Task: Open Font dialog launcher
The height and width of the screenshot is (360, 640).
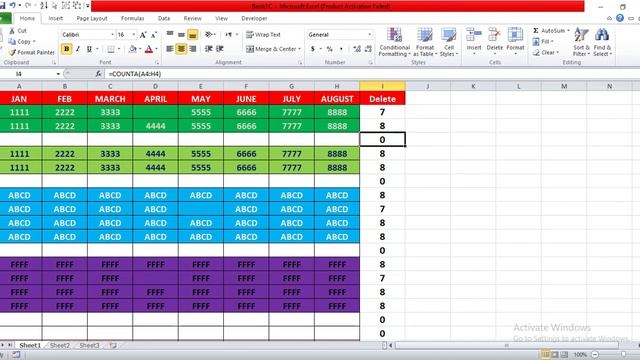Action: pyautogui.click(x=157, y=62)
